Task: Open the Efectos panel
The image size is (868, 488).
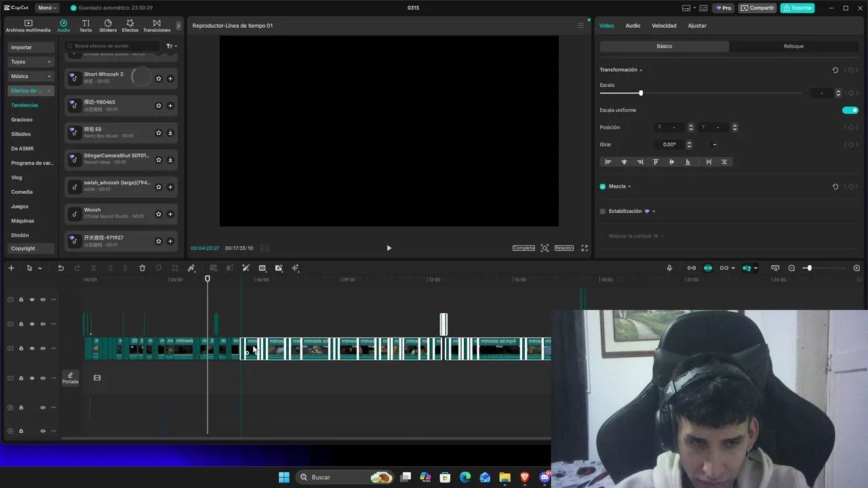Action: tap(130, 26)
